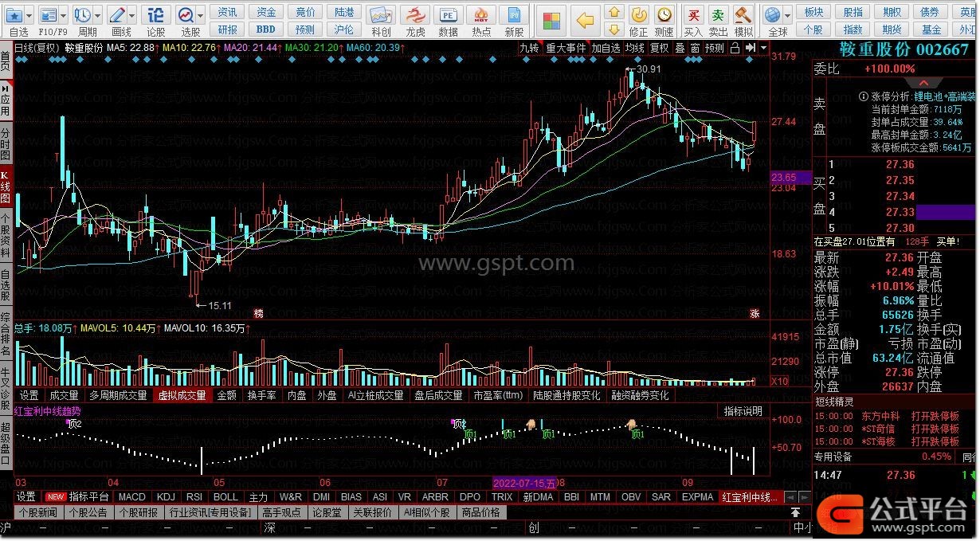This screenshot has height=541, width=980.
Task: Click the 测速 speed test clock icon
Action: [x=664, y=14]
